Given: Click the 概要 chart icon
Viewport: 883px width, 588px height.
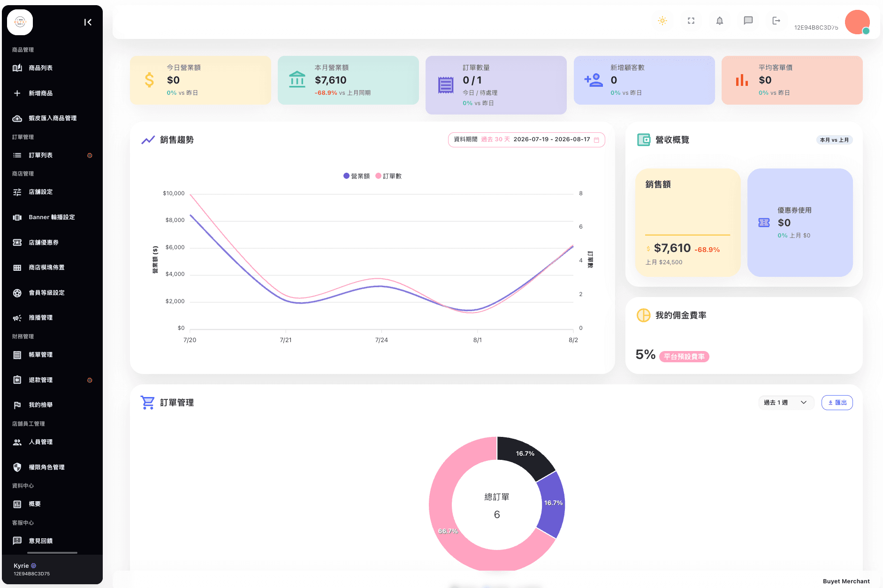Looking at the screenshot, I should pyautogui.click(x=17, y=504).
